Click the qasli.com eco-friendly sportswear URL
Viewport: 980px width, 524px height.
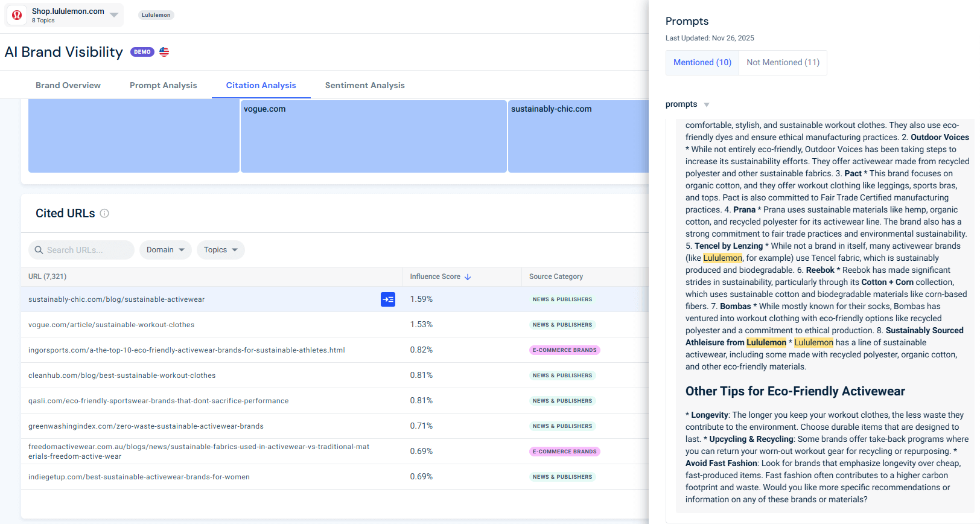(159, 401)
